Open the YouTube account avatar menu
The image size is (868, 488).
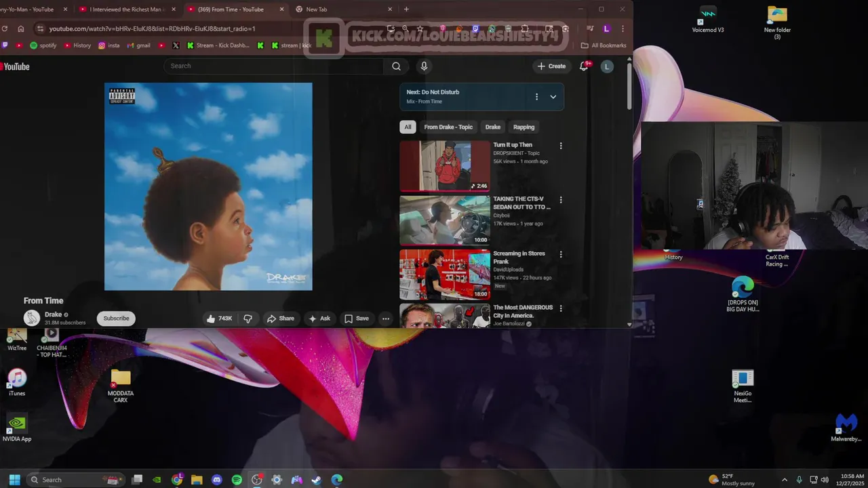click(607, 66)
